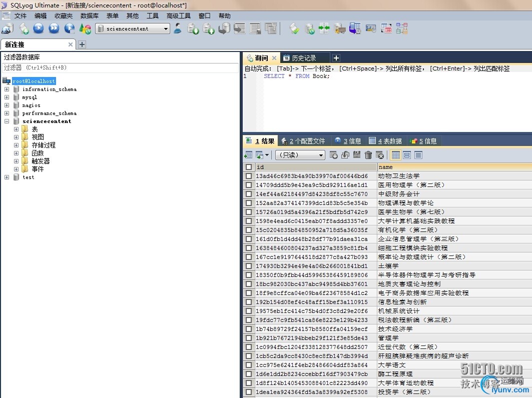Screen dimensions: 532x398
Task: Click the migration toolkit truck icon
Action: (339, 29)
